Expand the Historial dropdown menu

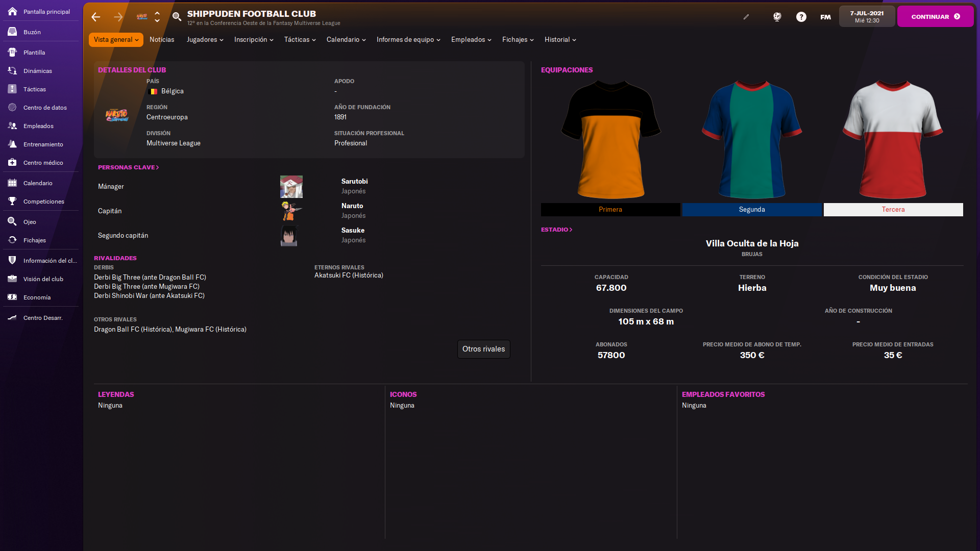560,40
